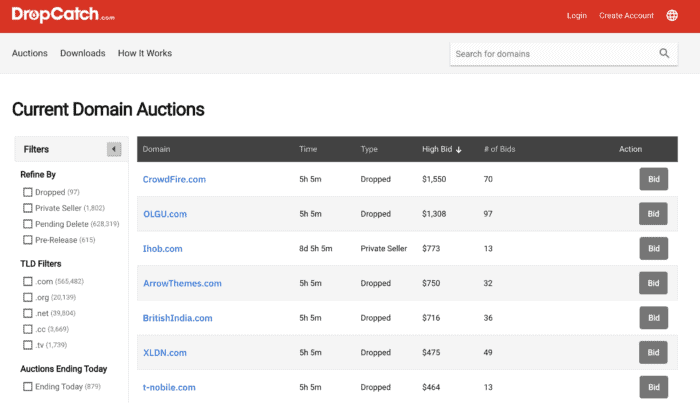Check the .cc TLD filter

[28, 329]
